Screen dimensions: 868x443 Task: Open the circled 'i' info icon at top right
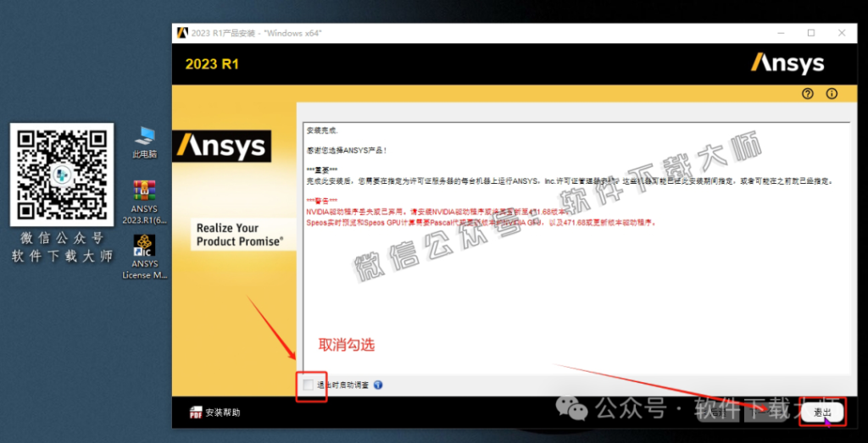(x=832, y=93)
